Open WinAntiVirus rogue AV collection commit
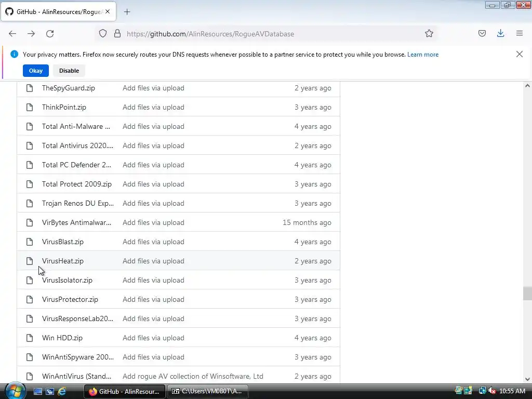 pos(193,376)
